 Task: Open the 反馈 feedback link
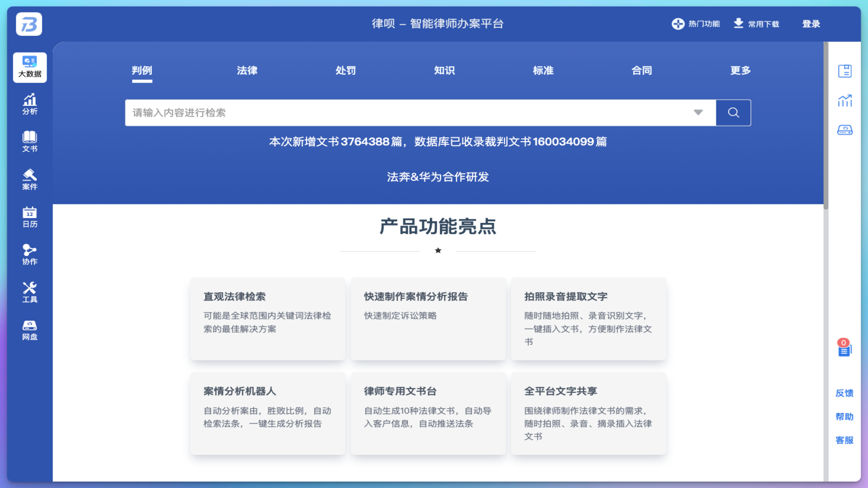point(844,393)
